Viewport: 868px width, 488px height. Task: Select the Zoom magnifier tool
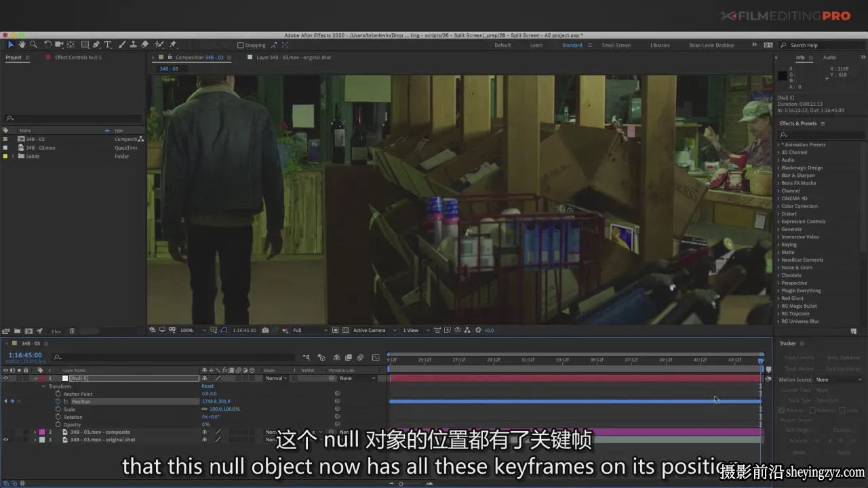tap(33, 45)
